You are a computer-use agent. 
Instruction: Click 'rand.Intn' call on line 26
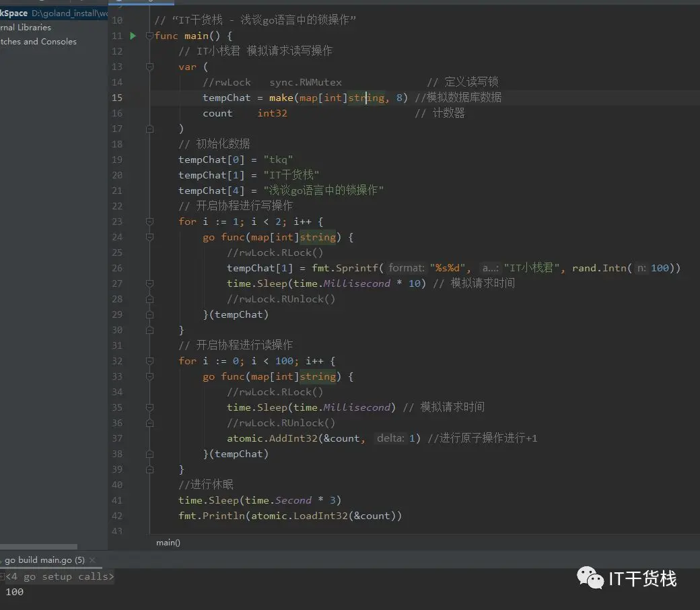599,269
